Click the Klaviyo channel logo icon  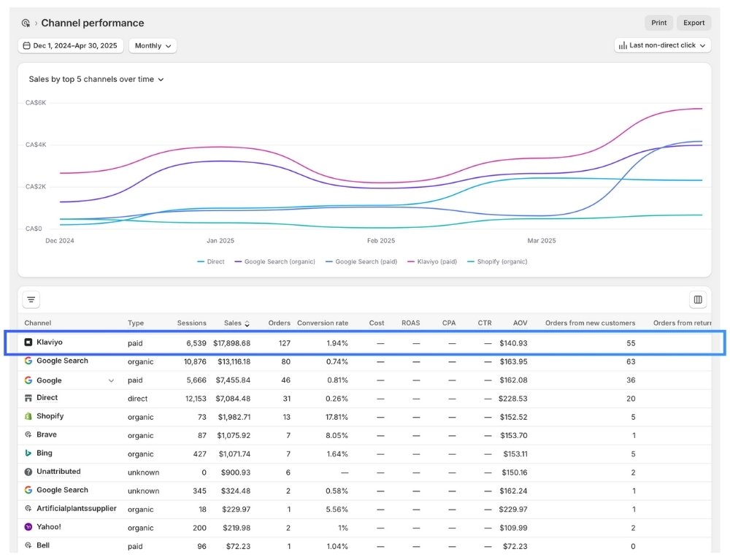[x=28, y=342]
